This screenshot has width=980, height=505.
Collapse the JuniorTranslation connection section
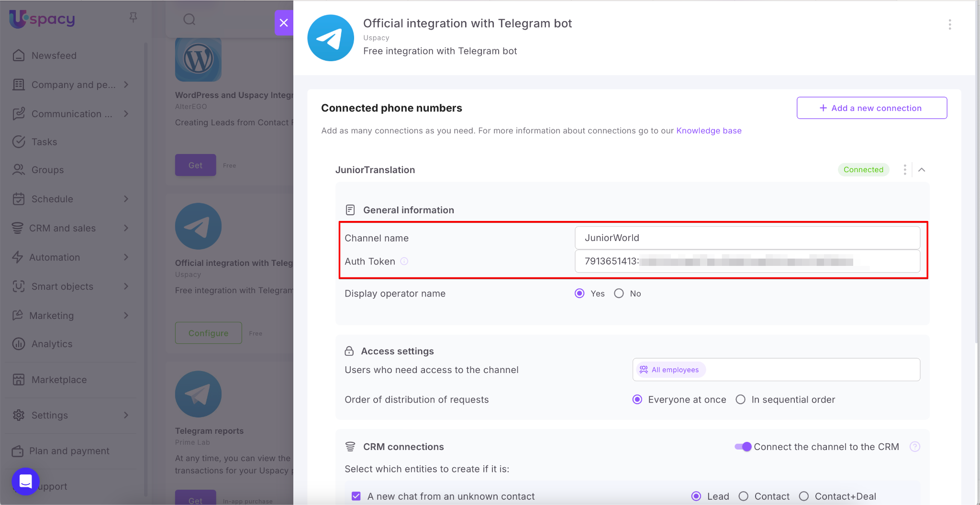click(922, 170)
